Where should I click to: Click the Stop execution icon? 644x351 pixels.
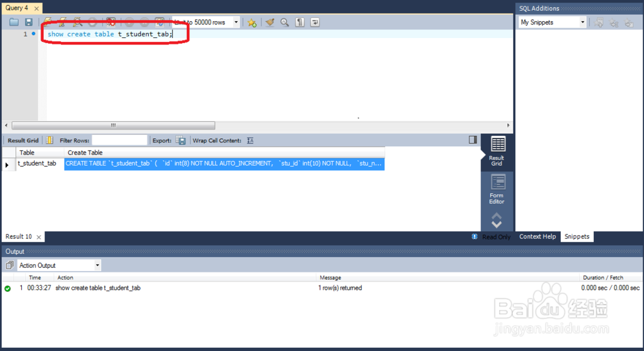[x=93, y=22]
